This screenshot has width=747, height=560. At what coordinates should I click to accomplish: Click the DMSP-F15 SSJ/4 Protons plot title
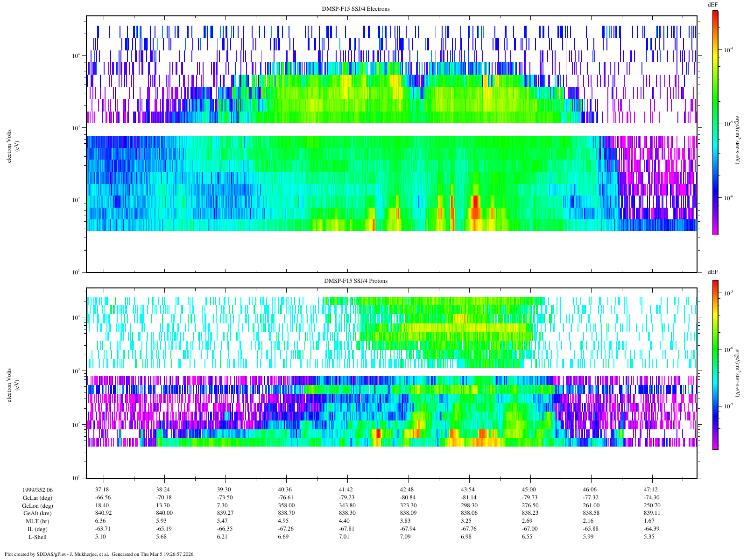[356, 281]
